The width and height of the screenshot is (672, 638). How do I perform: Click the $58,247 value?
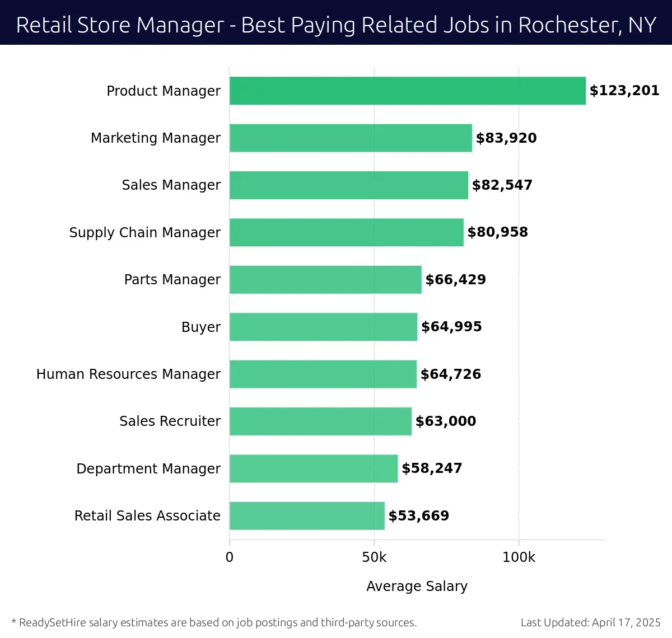pyautogui.click(x=432, y=468)
